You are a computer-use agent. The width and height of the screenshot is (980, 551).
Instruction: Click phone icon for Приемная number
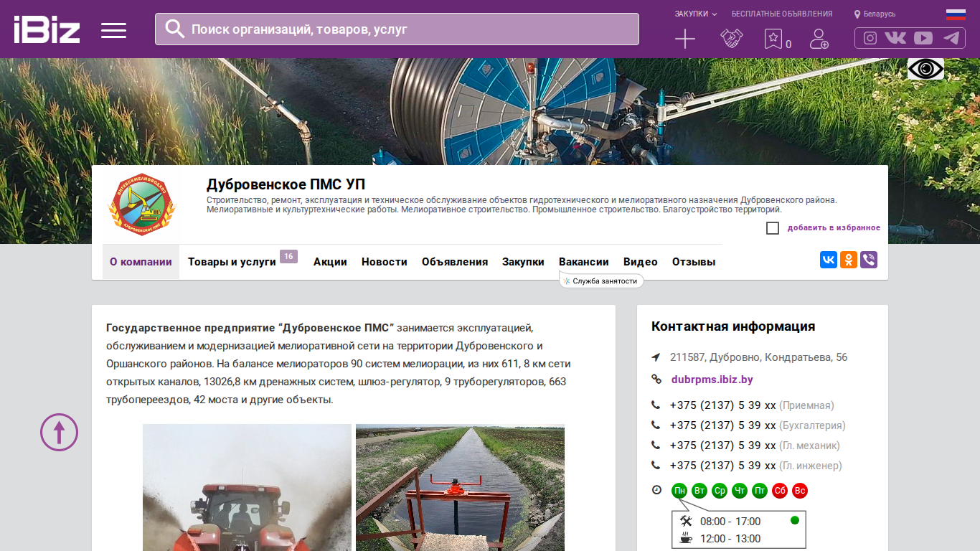point(656,405)
